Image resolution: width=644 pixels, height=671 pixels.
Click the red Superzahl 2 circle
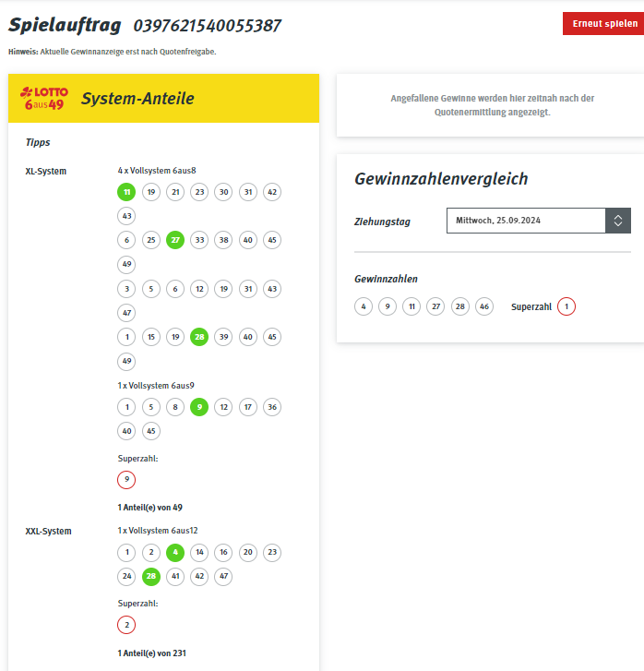pos(126,625)
